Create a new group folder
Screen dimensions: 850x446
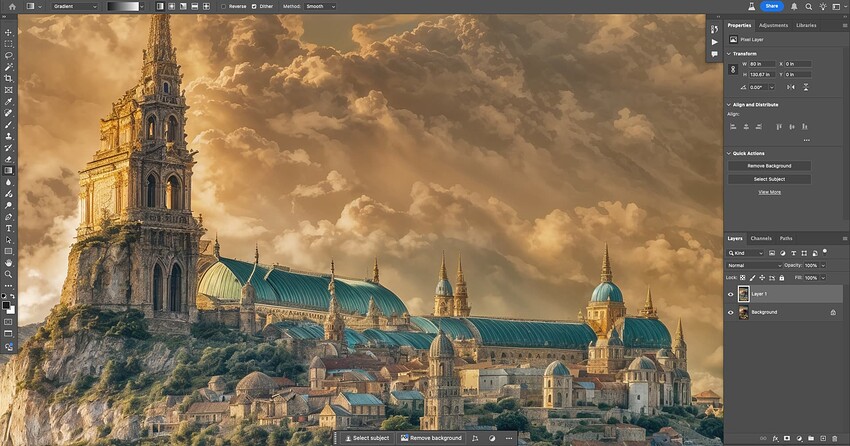[811, 438]
